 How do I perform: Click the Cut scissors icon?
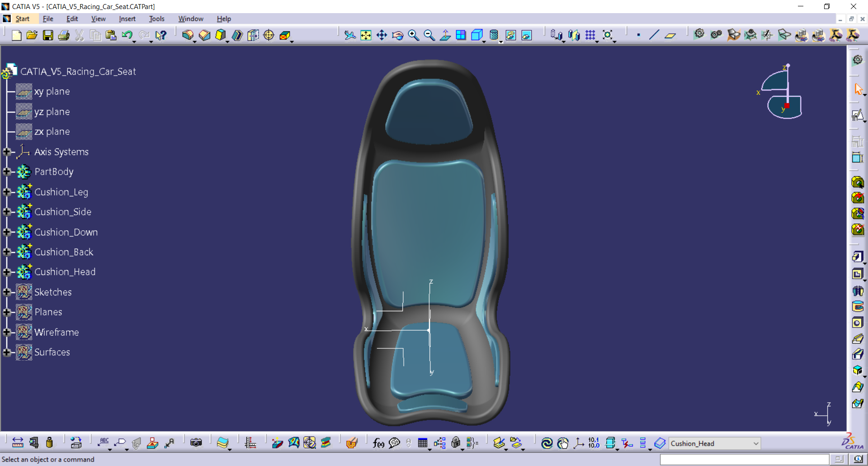click(x=80, y=35)
